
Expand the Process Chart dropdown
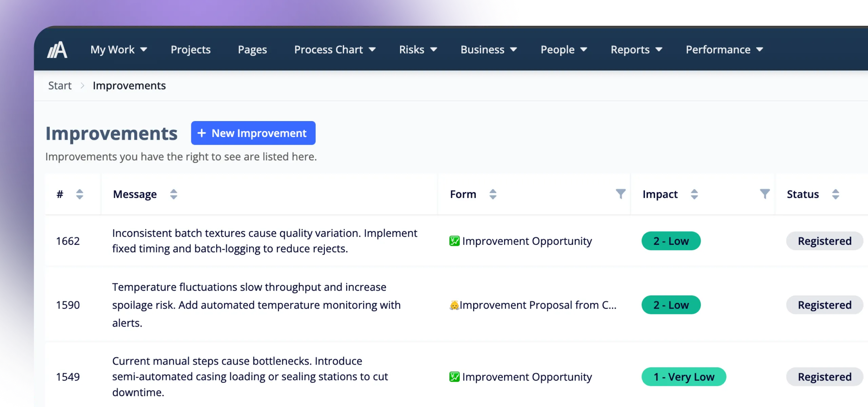[335, 50]
